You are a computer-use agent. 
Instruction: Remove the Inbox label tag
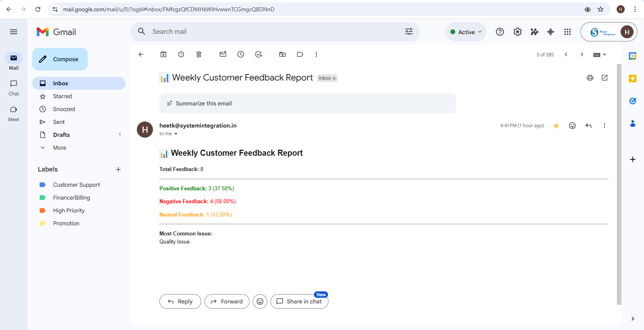pyautogui.click(x=334, y=78)
